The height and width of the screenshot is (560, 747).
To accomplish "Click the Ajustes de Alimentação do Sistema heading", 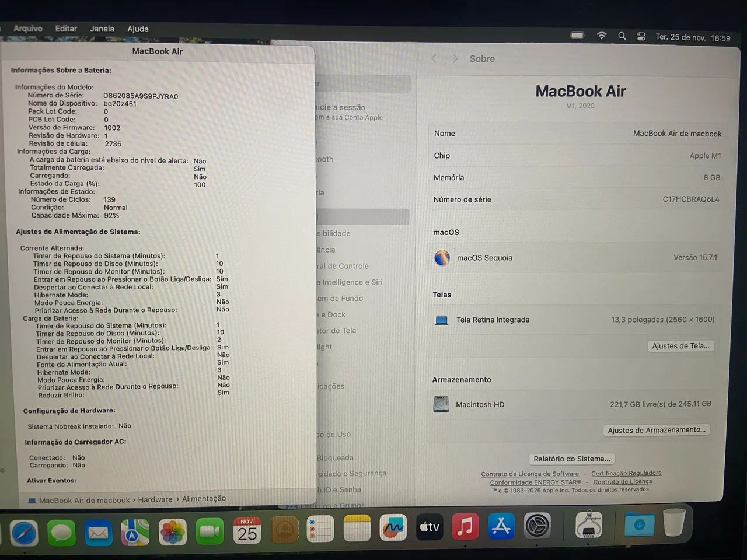I will point(78,232).
